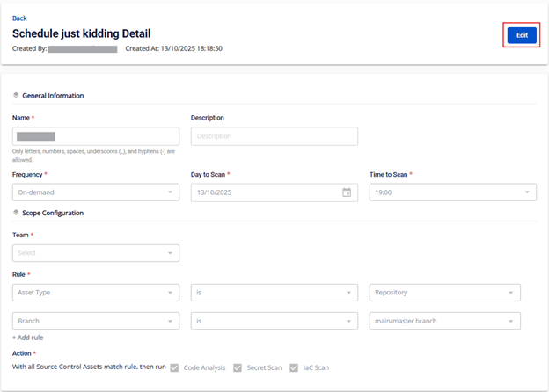
Task: Toggle the IaC Scan checkbox
Action: coord(295,367)
